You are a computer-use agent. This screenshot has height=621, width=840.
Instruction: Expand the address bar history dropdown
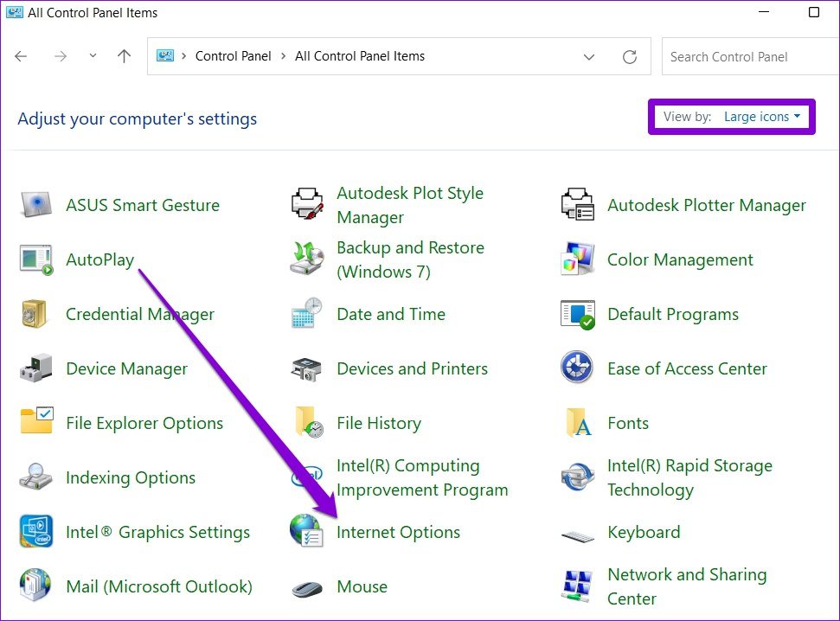pyautogui.click(x=589, y=57)
